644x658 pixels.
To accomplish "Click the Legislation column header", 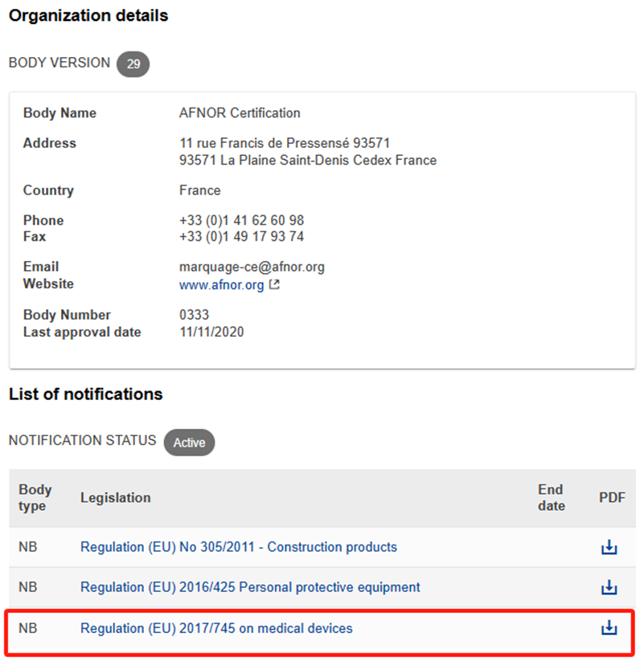I will coord(116,497).
